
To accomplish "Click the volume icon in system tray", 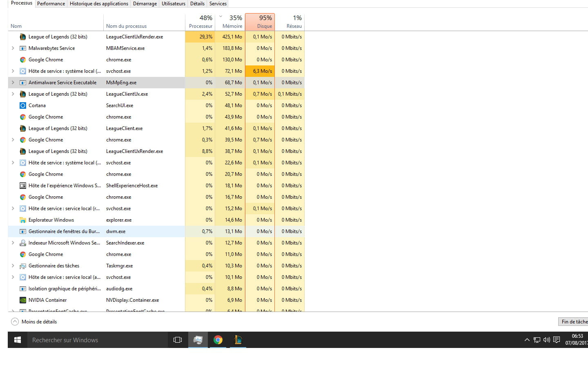I will [546, 340].
